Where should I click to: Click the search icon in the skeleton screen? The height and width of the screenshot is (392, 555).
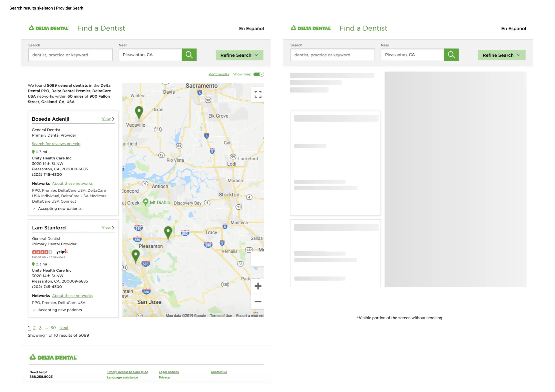click(451, 55)
